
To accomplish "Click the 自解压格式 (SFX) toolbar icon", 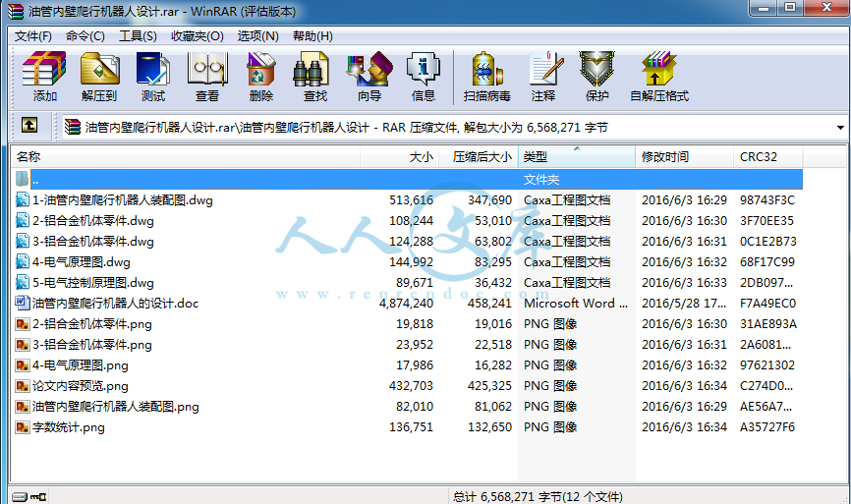I will [658, 69].
